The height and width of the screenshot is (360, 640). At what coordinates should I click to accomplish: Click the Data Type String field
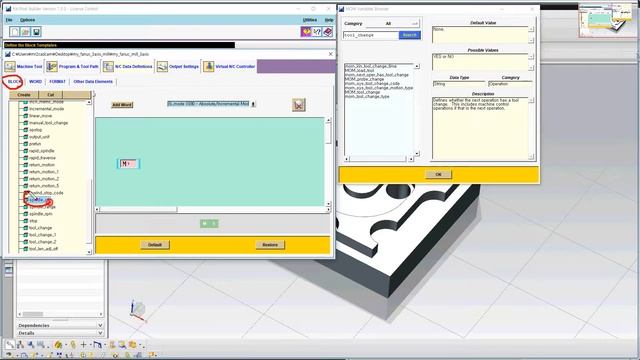tap(459, 84)
